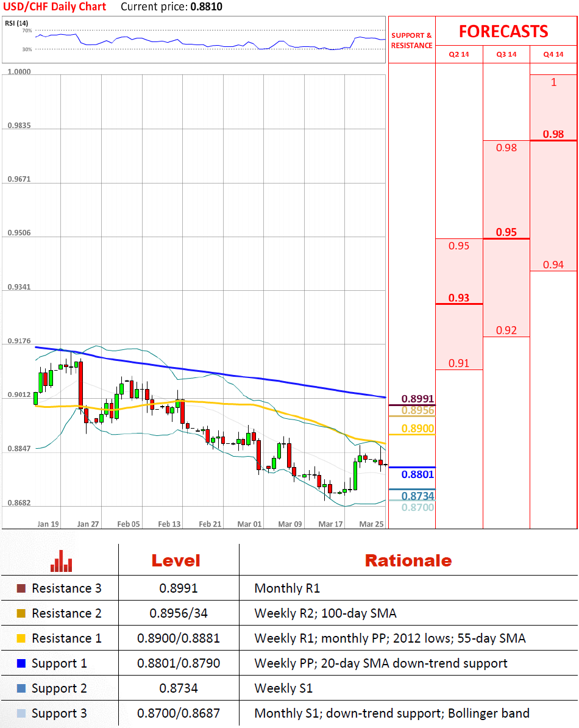The width and height of the screenshot is (579, 728).
Task: Click the Q3 14 lower forecast 0.92
Action: tap(506, 330)
